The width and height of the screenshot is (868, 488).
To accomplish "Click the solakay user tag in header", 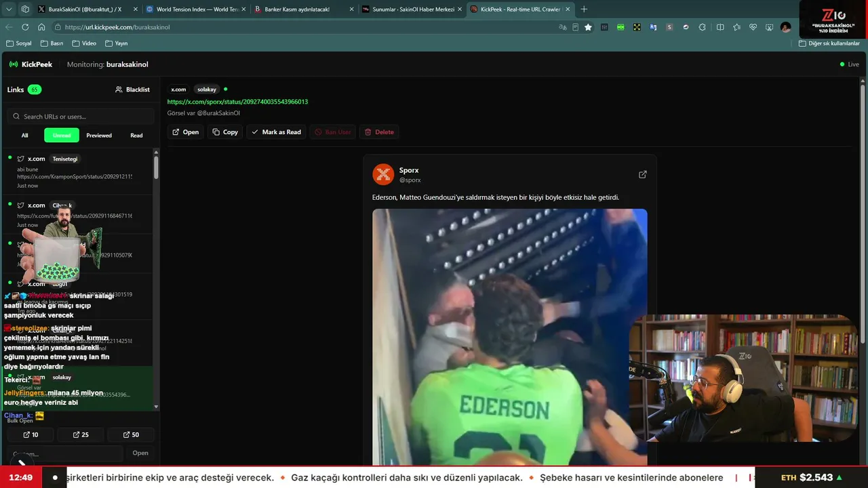I will (x=207, y=89).
